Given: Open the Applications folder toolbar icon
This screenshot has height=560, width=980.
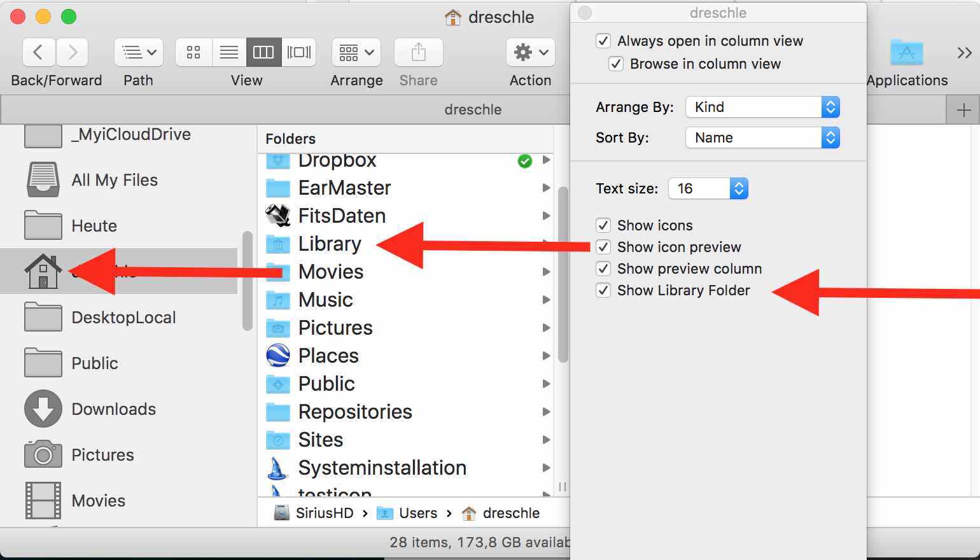Looking at the screenshot, I should click(907, 52).
